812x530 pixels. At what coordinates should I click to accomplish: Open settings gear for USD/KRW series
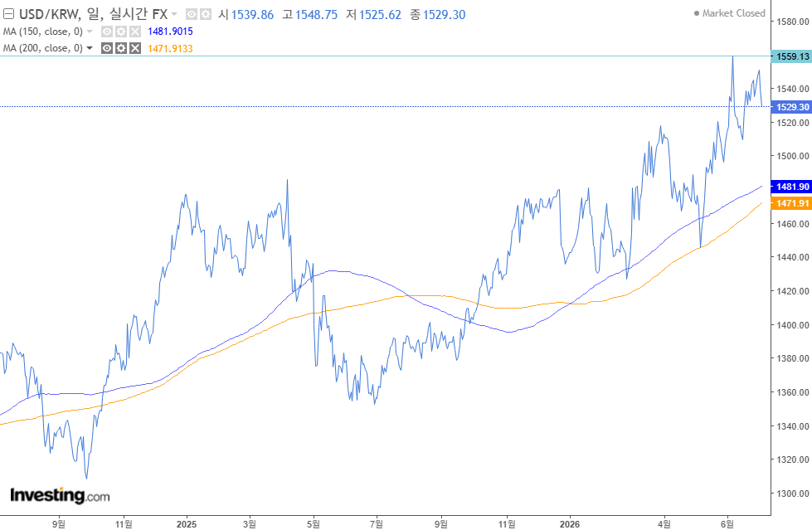click(206, 14)
